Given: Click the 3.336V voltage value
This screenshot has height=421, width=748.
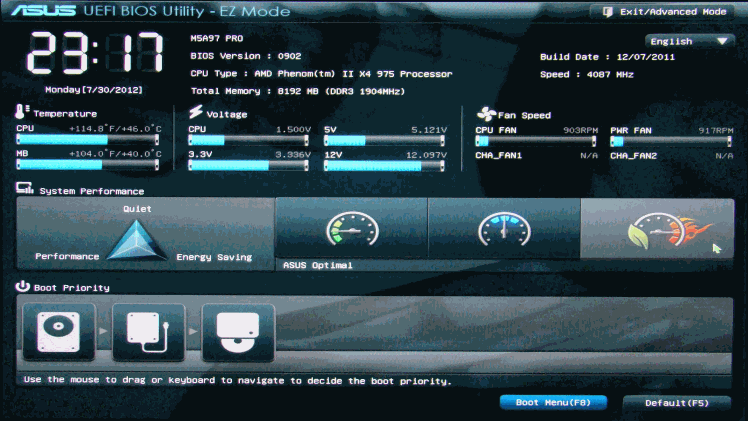Looking at the screenshot, I should pos(293,154).
